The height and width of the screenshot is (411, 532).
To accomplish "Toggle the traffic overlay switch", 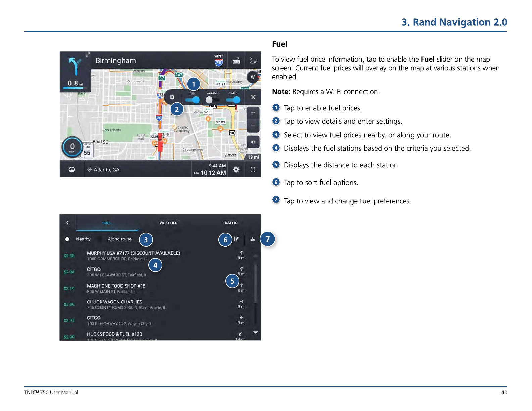I will [233, 100].
